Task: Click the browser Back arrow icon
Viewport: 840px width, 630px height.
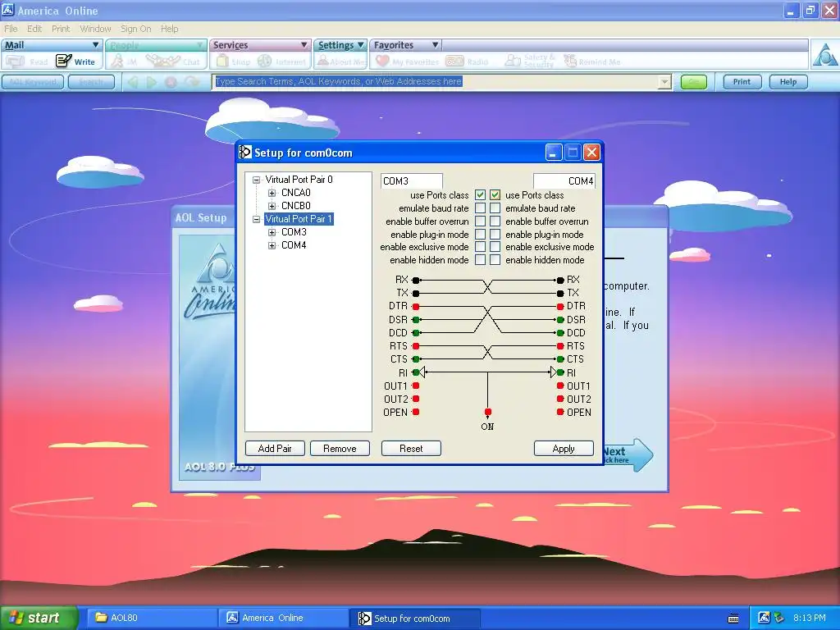Action: point(132,82)
